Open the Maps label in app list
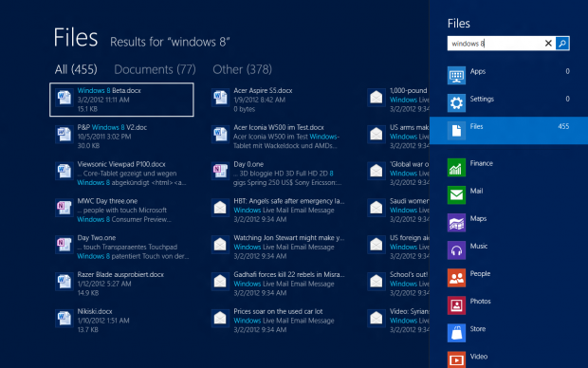 pyautogui.click(x=478, y=218)
